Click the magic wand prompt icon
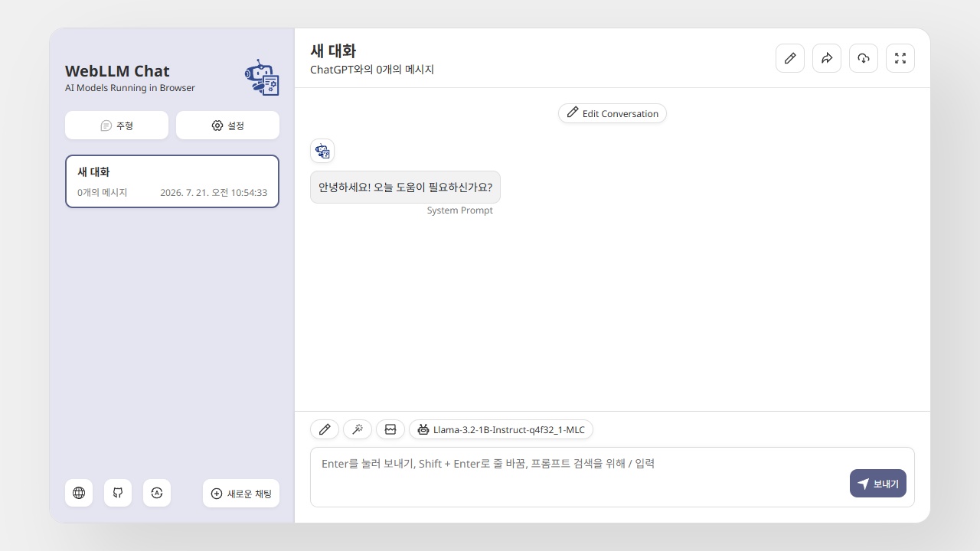This screenshot has width=980, height=551. (x=358, y=429)
